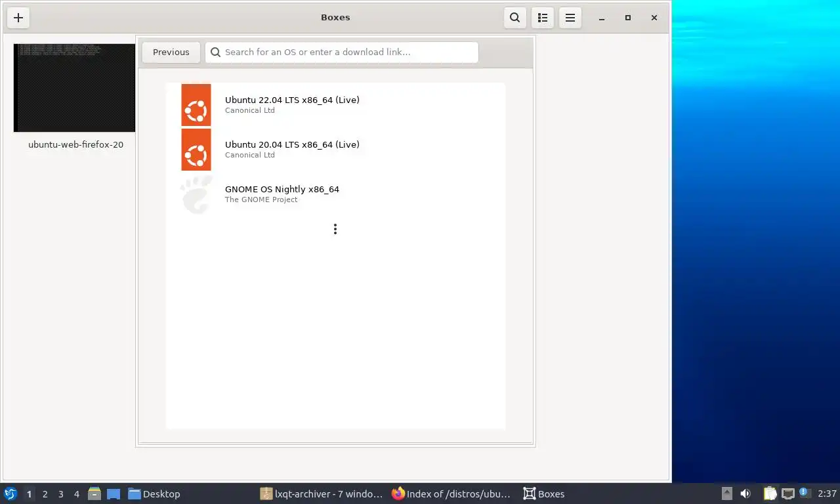Switch to the lxqt-archiver taskbar window

322,494
